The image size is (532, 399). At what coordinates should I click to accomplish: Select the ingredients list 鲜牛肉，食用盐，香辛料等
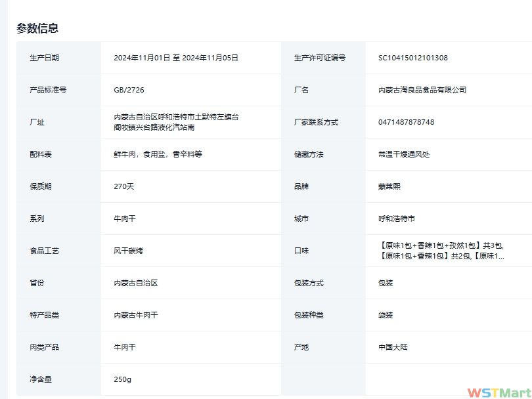coord(158,154)
